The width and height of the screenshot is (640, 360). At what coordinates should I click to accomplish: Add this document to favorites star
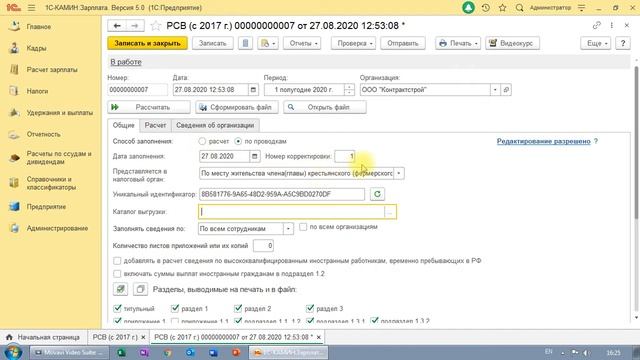(156, 26)
